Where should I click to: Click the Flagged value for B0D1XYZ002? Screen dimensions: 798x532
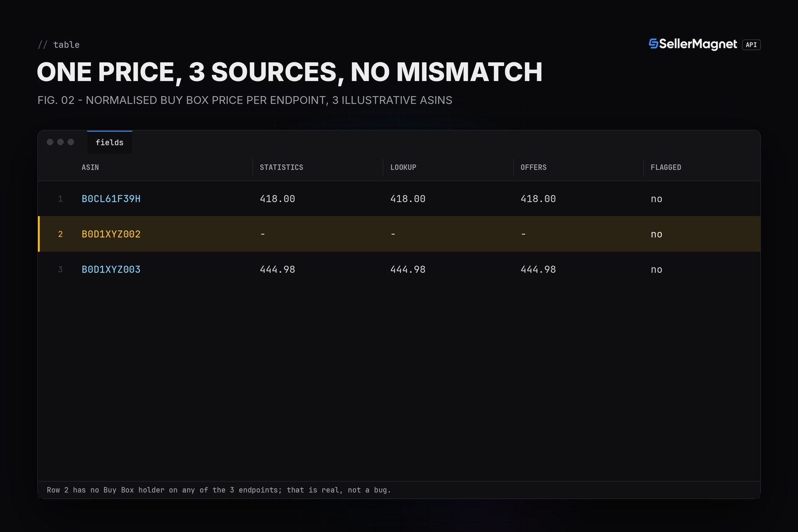657,234
